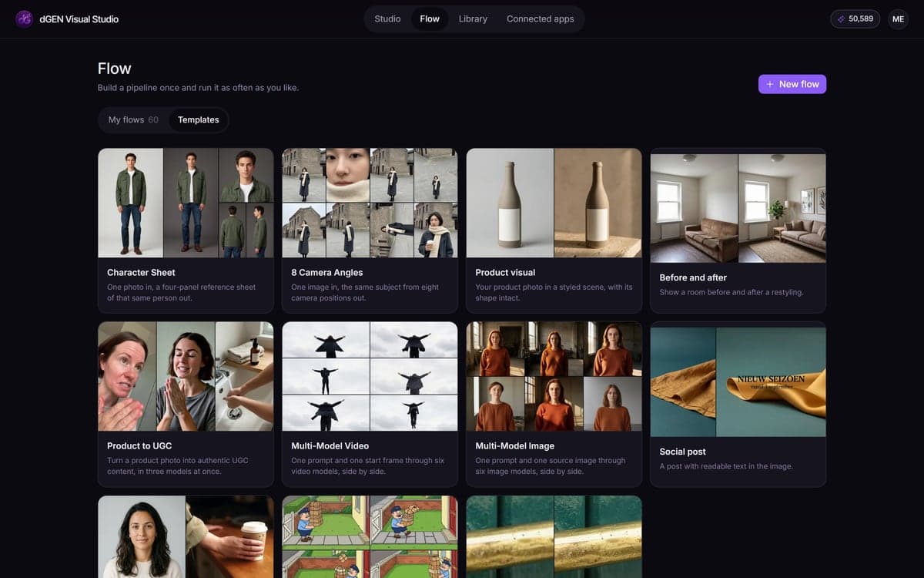Open the Before and after room thumbnail
This screenshot has width=924, height=578.
tap(738, 208)
